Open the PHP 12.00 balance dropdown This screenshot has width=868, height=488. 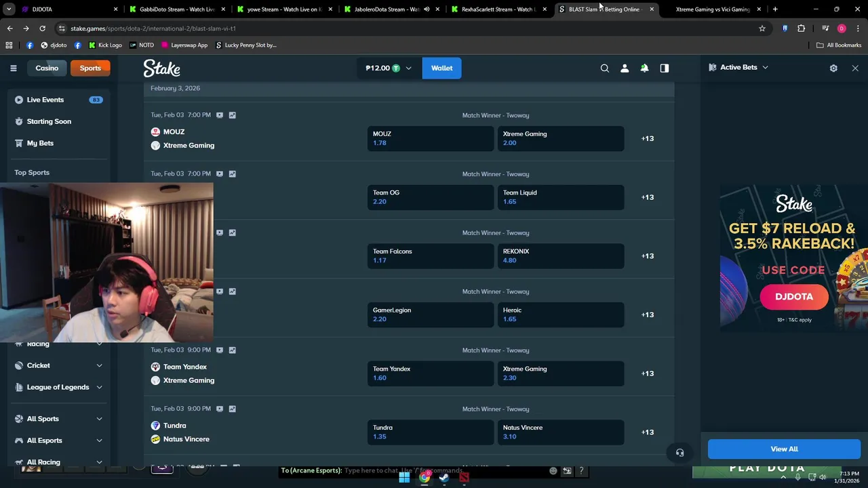point(389,68)
